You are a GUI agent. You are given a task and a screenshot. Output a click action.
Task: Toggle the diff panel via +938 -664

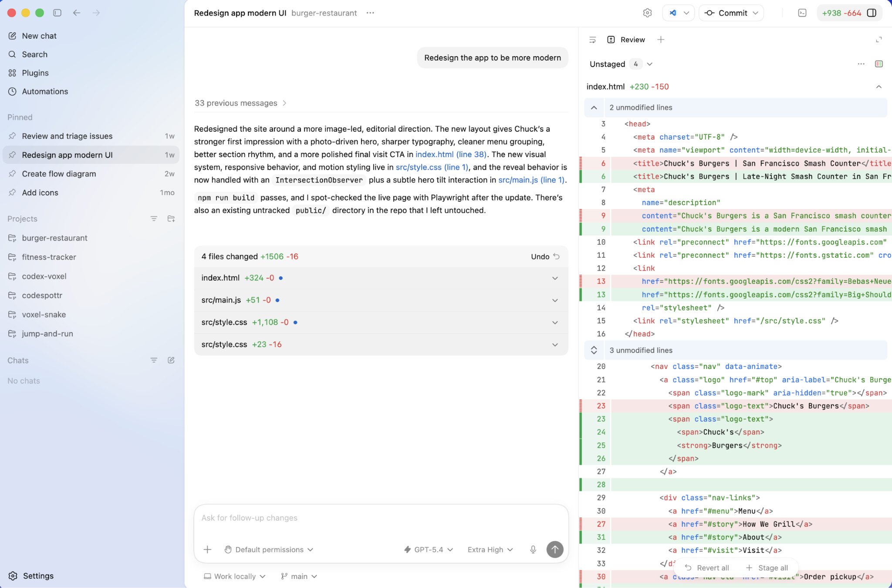pos(849,13)
